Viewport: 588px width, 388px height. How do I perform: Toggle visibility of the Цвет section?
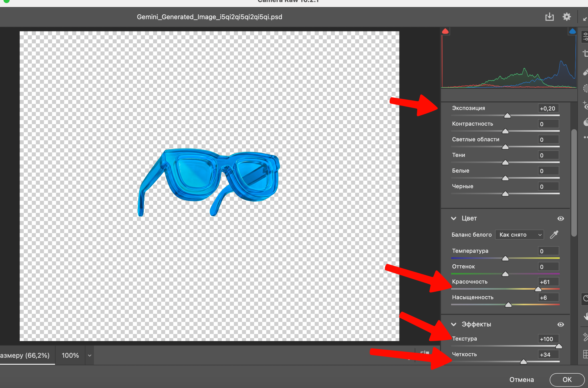coord(561,218)
